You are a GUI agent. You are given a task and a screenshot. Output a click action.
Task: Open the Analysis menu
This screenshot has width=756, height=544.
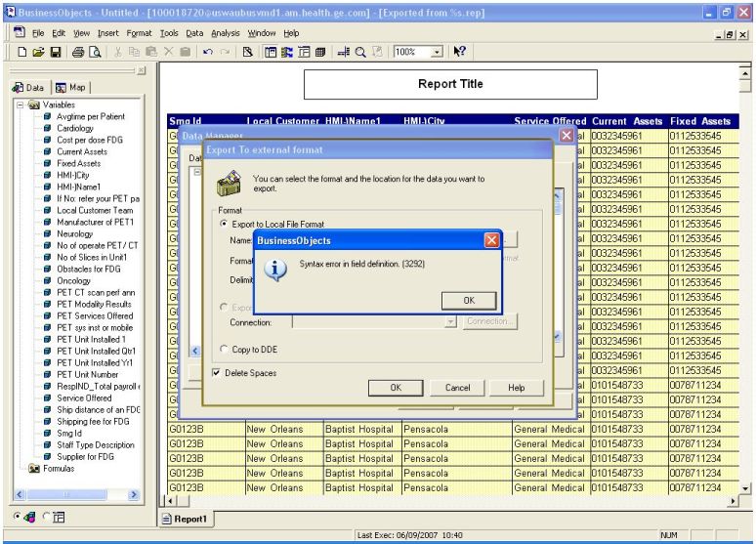click(x=223, y=32)
